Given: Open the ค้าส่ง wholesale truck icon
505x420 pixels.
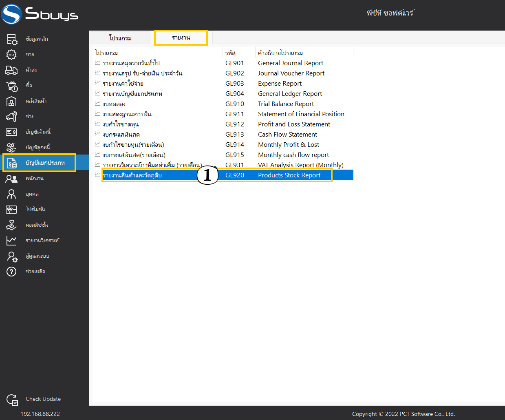Looking at the screenshot, I should point(12,70).
